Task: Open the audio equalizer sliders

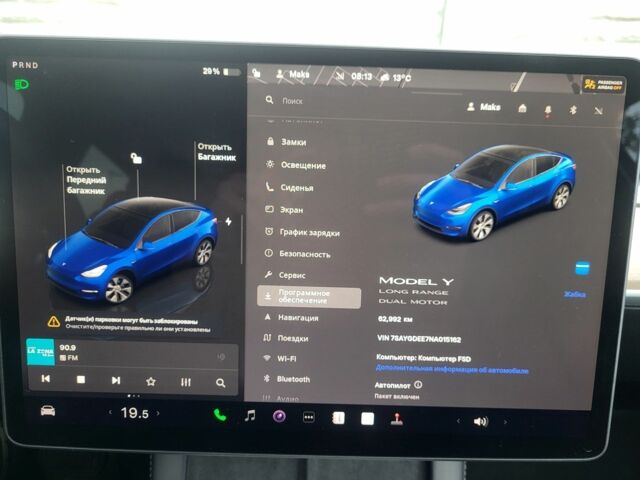Action: click(x=186, y=382)
